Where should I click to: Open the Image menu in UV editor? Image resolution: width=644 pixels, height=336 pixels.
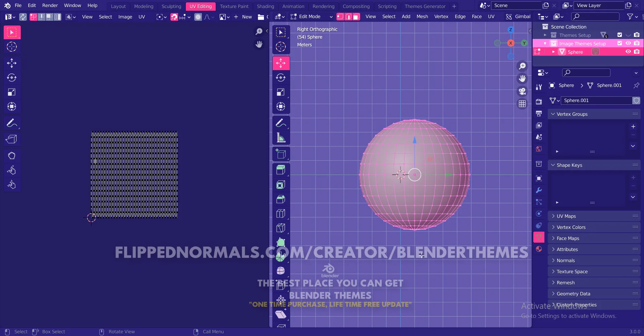125,17
